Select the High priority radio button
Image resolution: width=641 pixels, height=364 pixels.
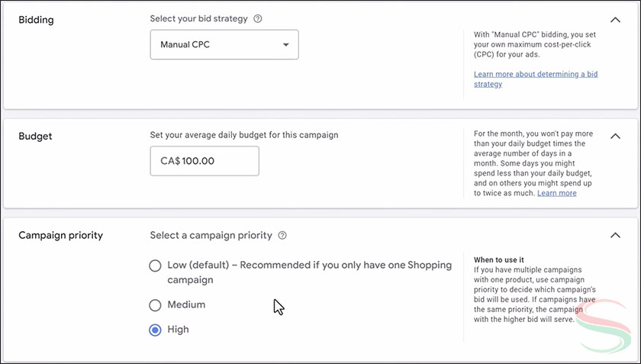tap(155, 330)
